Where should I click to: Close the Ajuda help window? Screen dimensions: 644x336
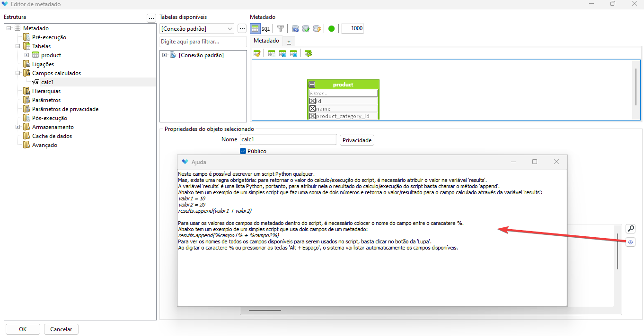[x=556, y=162]
